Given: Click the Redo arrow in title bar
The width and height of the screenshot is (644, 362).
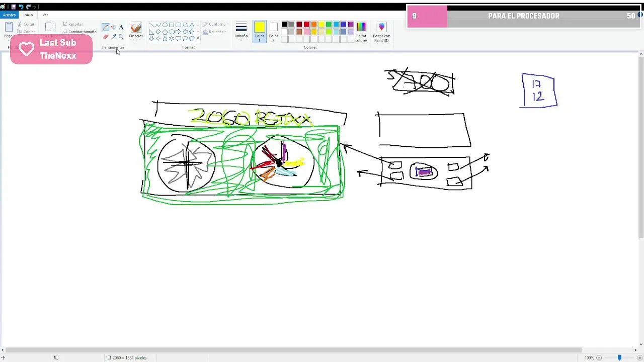Looking at the screenshot, I should [x=28, y=7].
